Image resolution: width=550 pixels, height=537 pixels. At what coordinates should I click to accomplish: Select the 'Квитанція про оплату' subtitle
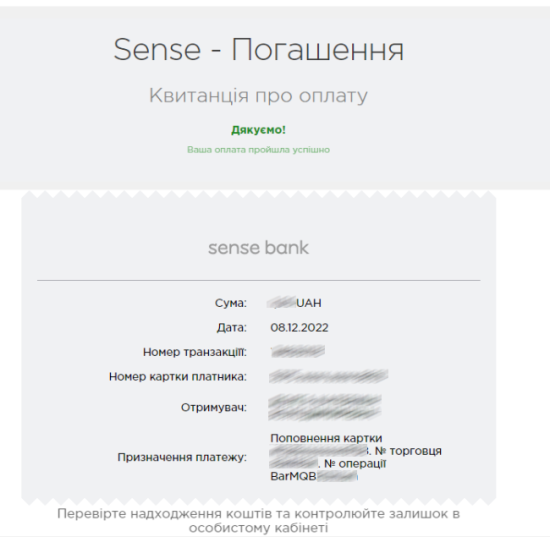pyautogui.click(x=259, y=95)
